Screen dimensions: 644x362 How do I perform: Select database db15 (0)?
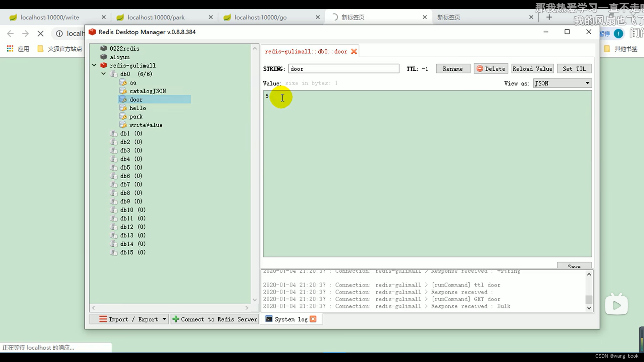point(133,252)
